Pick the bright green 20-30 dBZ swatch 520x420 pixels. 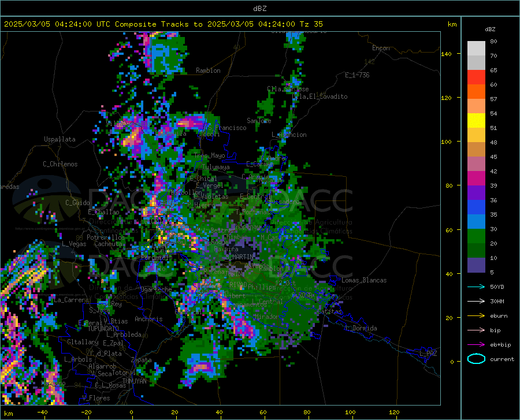[476, 236]
